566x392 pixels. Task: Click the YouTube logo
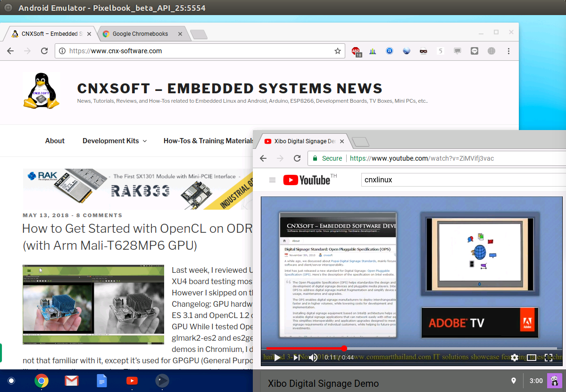307,180
